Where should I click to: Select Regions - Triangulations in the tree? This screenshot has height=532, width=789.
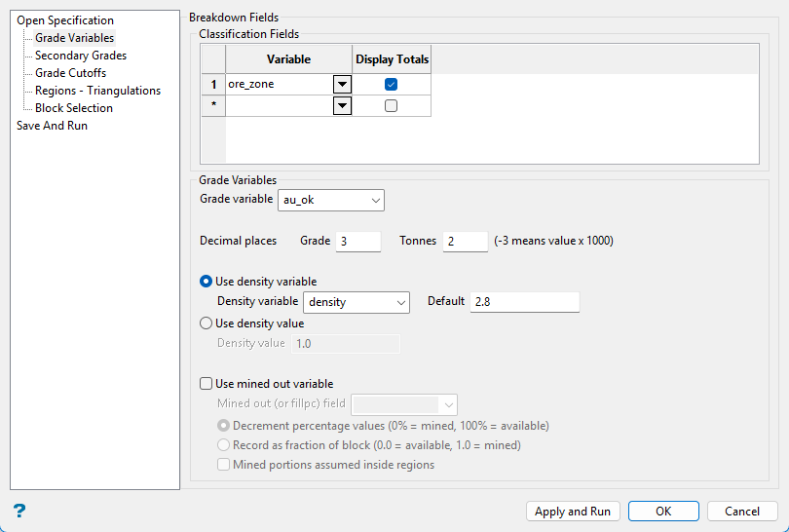click(x=97, y=91)
